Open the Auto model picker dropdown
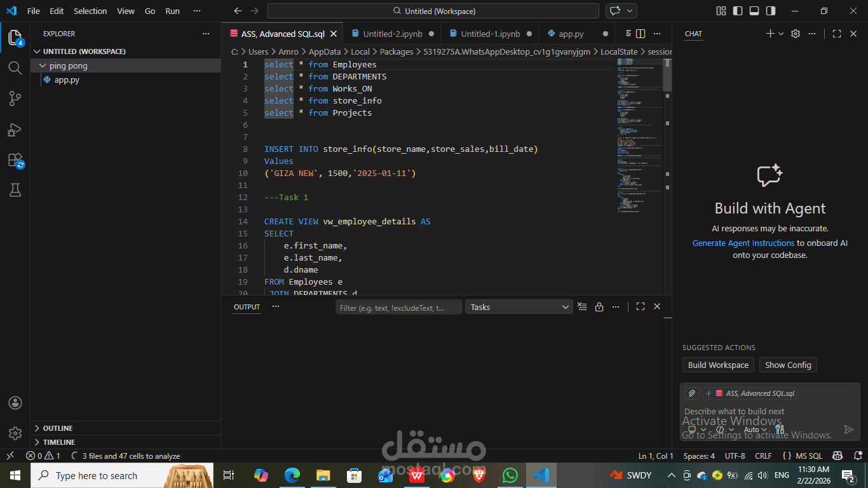Viewport: 868px width, 488px height. tap(756, 430)
